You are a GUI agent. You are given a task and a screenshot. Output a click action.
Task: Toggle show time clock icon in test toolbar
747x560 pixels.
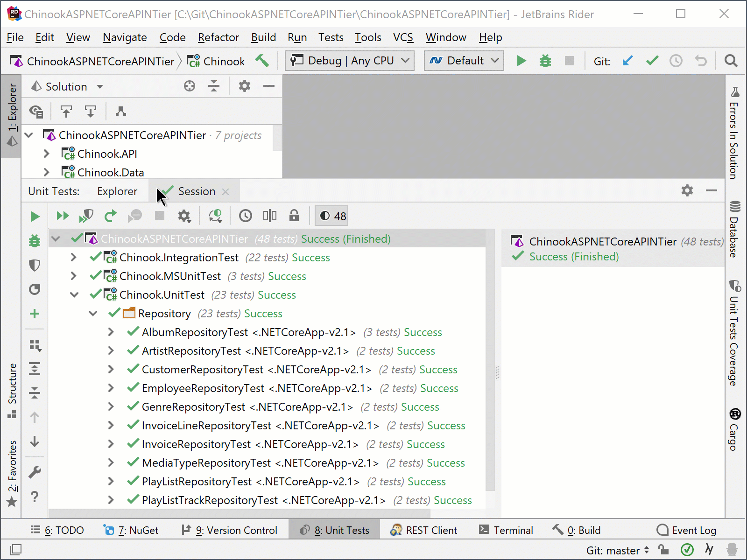point(246,216)
